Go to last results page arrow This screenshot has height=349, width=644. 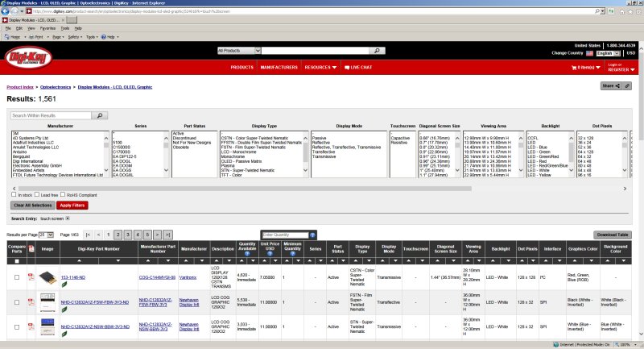167,235
